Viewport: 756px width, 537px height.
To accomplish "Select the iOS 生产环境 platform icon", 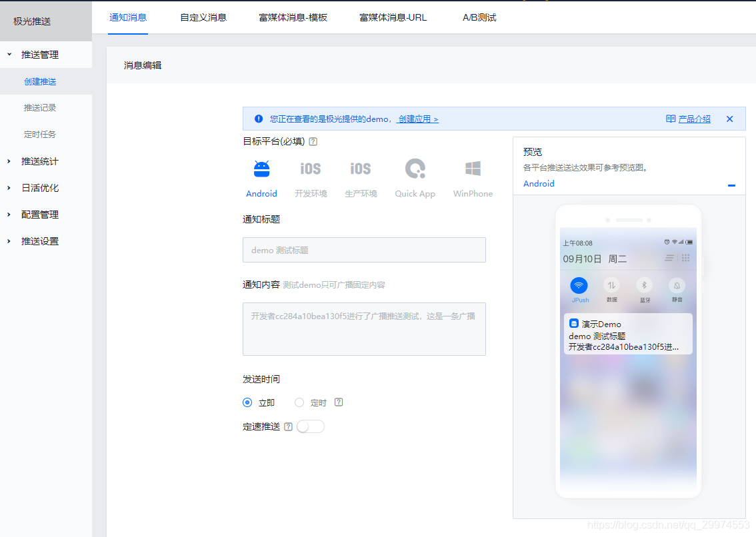I will [x=360, y=169].
